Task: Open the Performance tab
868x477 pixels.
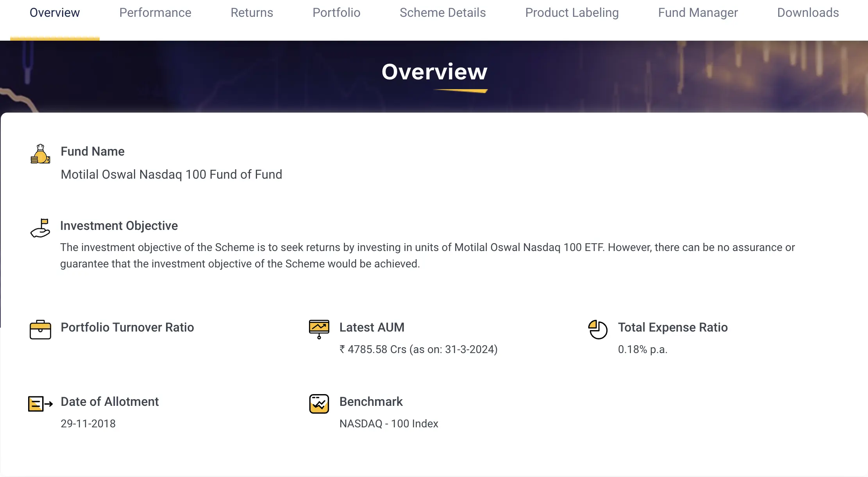Action: (155, 13)
